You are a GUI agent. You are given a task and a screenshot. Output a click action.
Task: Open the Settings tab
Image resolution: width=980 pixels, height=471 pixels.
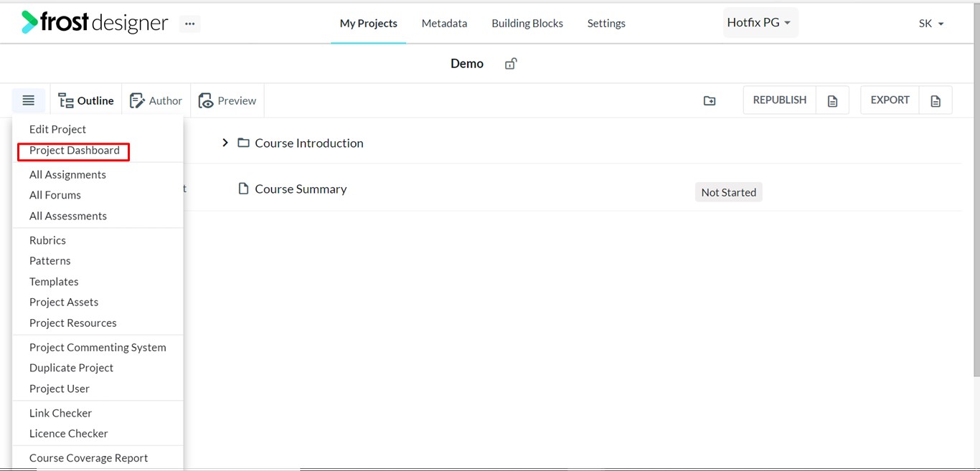(606, 24)
